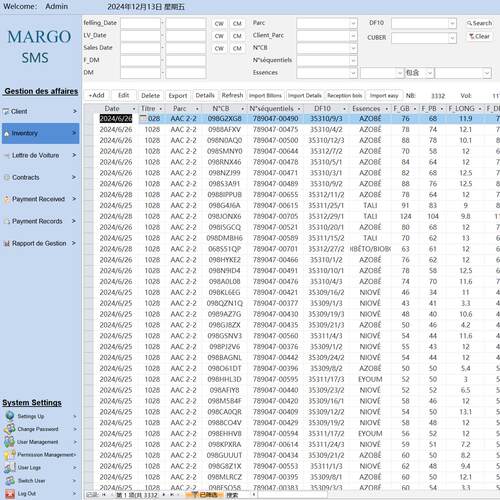
Task: Toggle the CW button for felling_Date
Action: tap(219, 24)
